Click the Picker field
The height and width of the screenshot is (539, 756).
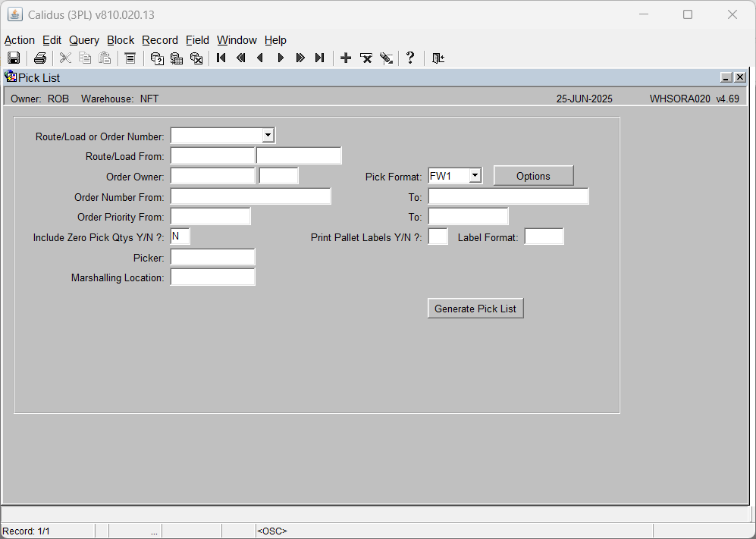pyautogui.click(x=212, y=257)
